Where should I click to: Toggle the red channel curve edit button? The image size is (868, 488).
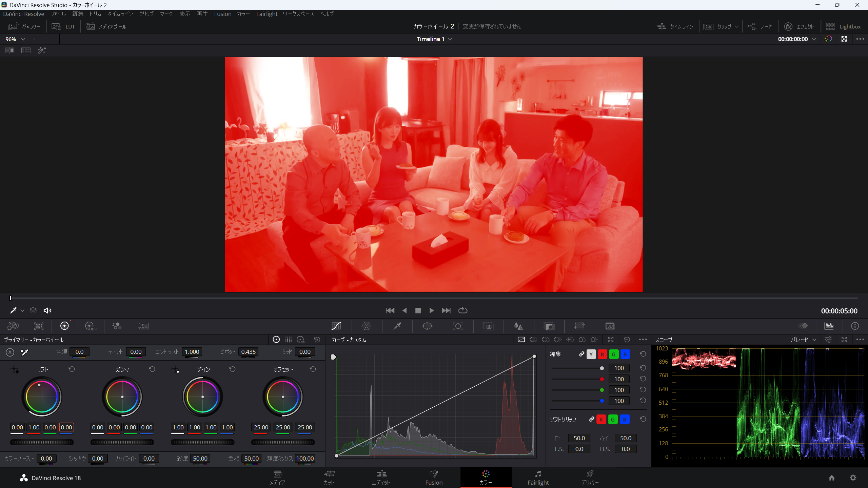tap(602, 354)
